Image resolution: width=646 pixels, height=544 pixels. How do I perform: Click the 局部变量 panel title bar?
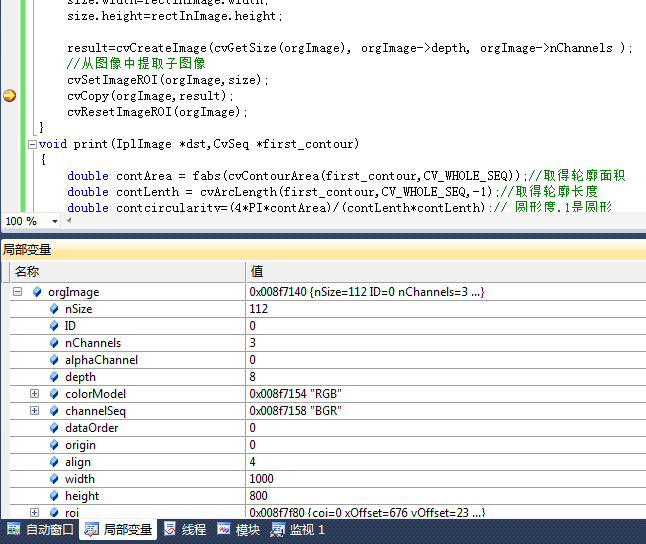pyautogui.click(x=323, y=249)
